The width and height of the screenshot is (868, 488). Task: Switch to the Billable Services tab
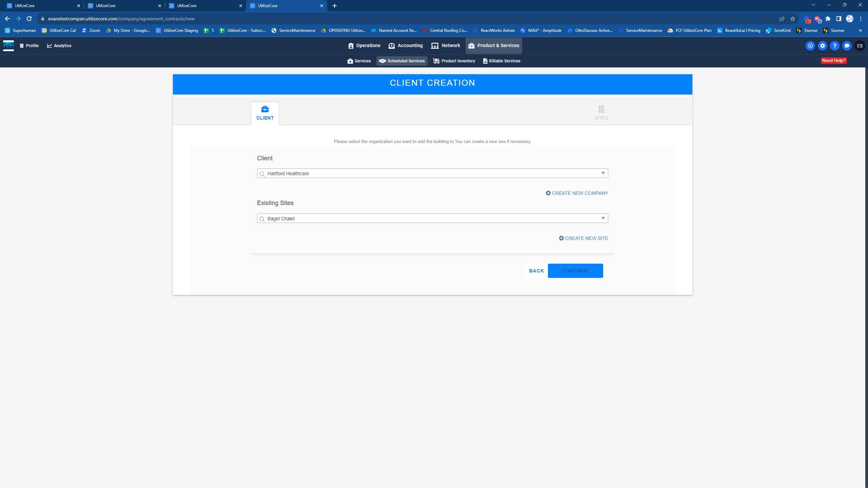[x=501, y=61]
